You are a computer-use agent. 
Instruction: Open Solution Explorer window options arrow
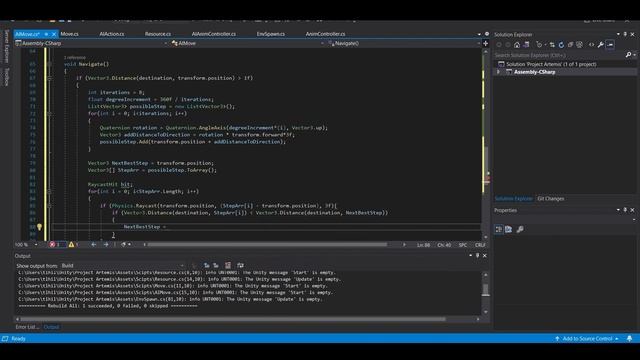click(x=618, y=34)
